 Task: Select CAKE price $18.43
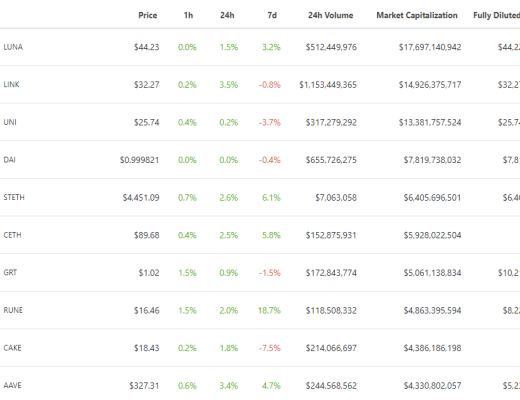(x=147, y=348)
